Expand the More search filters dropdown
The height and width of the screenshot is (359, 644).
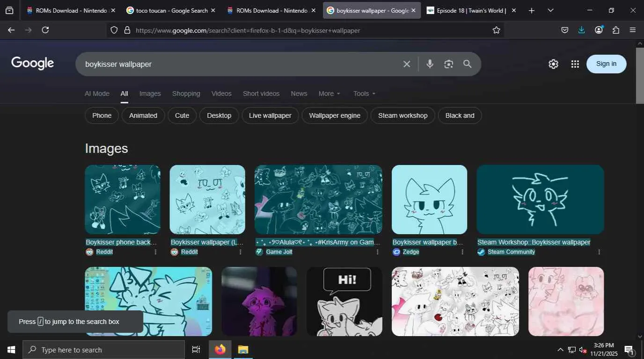[x=329, y=93]
